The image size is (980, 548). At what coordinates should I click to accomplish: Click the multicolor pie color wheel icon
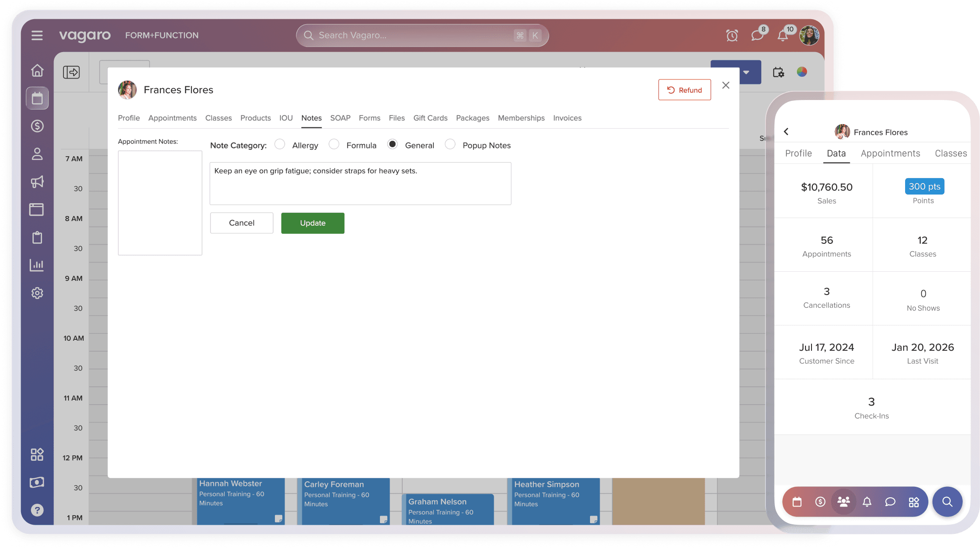[802, 72]
